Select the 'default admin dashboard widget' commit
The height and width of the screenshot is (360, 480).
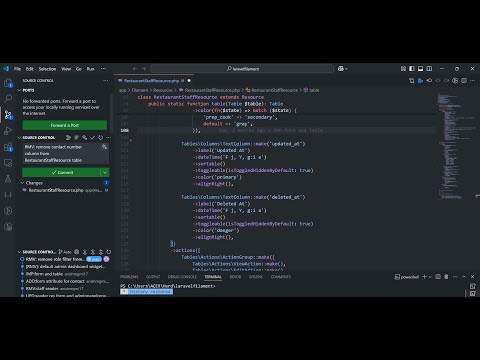pos(65,266)
